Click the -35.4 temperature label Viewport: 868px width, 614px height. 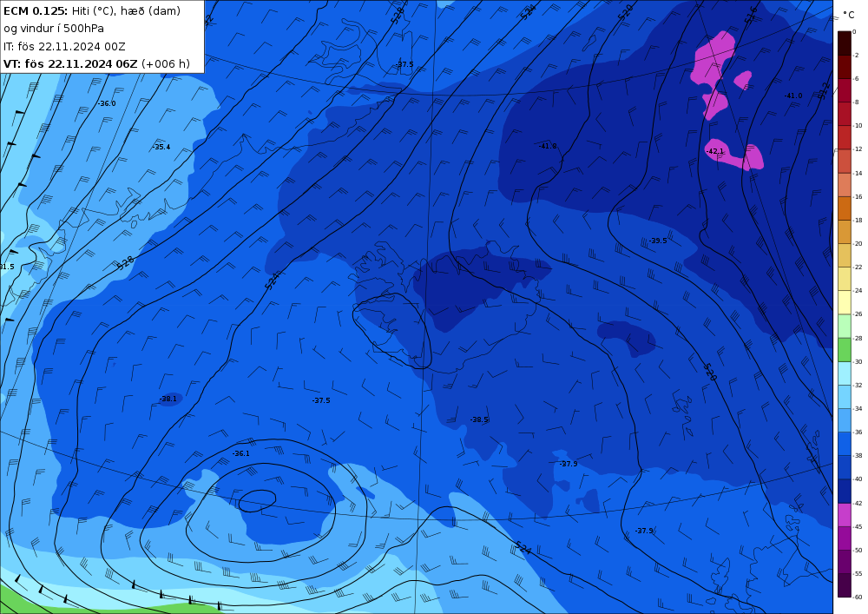pos(161,147)
